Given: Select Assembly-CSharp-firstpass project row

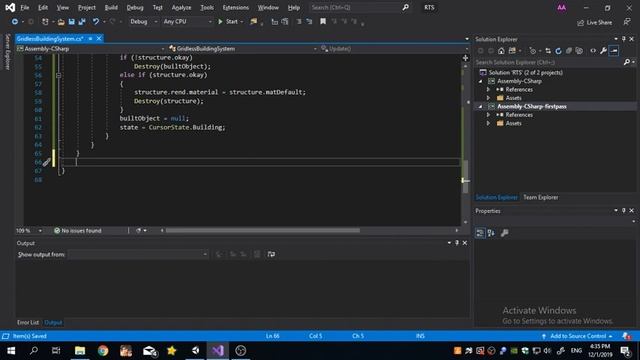Looking at the screenshot, I should click(x=555, y=107).
